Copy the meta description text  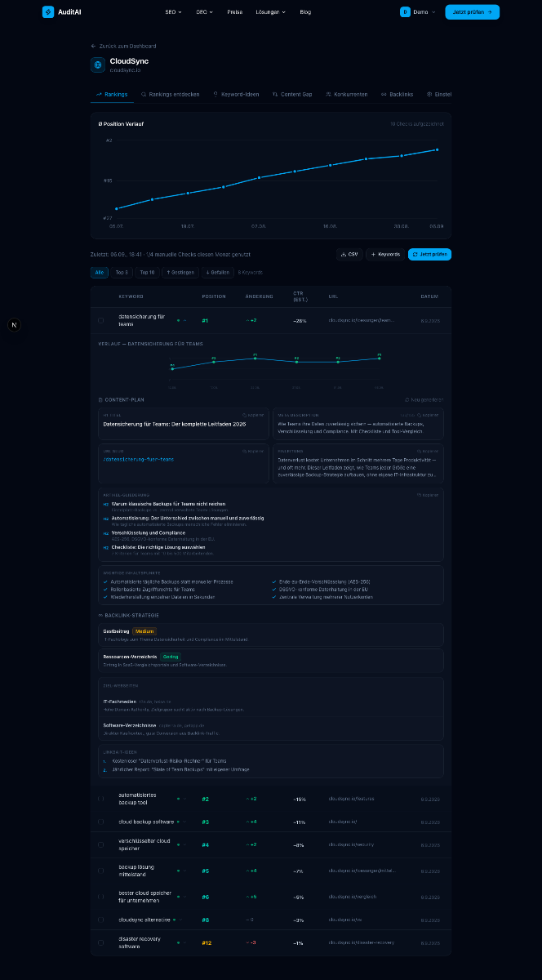(x=427, y=415)
